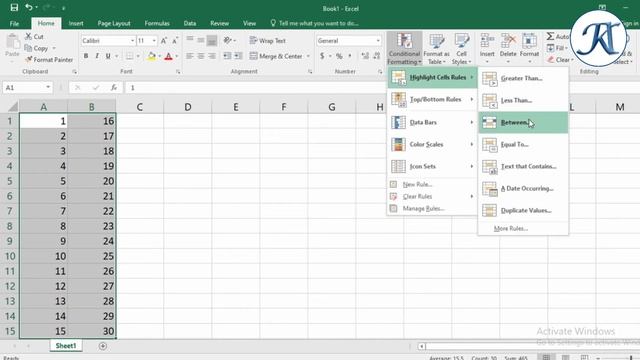
Task: Click the Align Left icon
Action: coord(190,56)
